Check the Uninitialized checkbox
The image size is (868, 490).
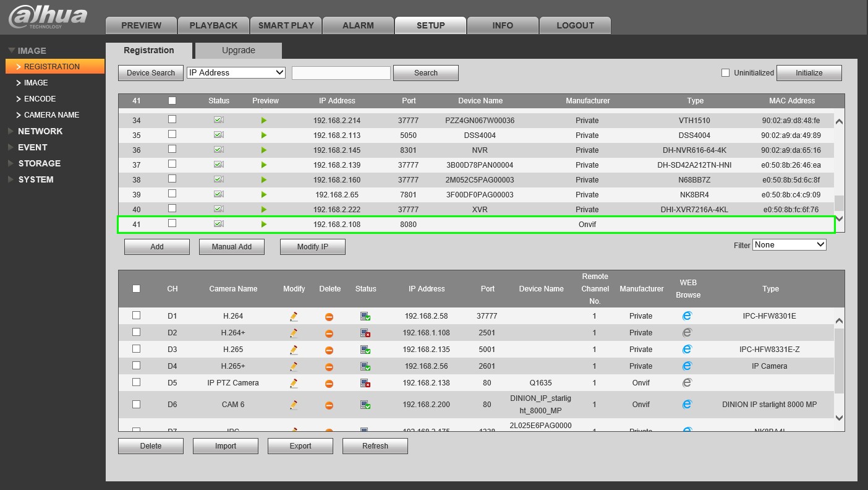[726, 73]
